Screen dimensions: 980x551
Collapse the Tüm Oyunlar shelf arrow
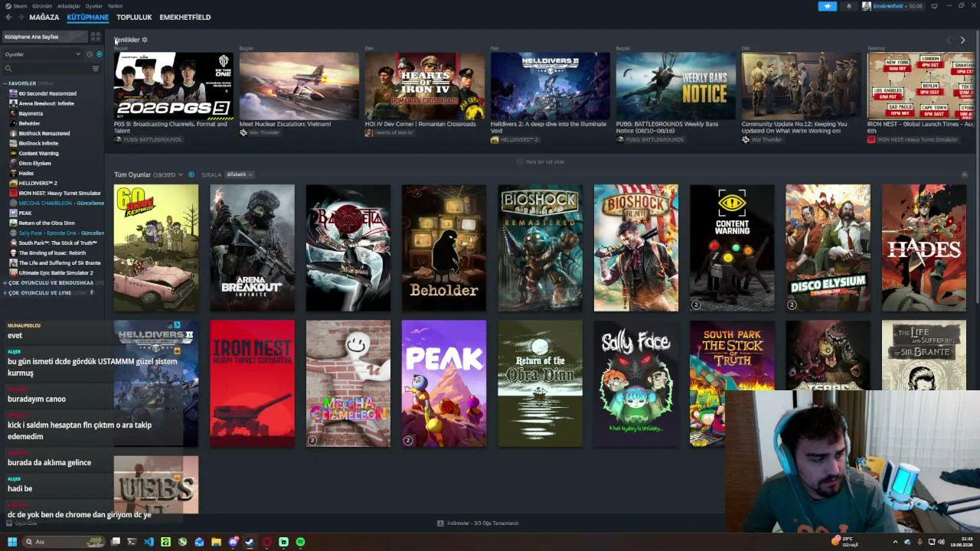pyautogui.click(x=964, y=174)
